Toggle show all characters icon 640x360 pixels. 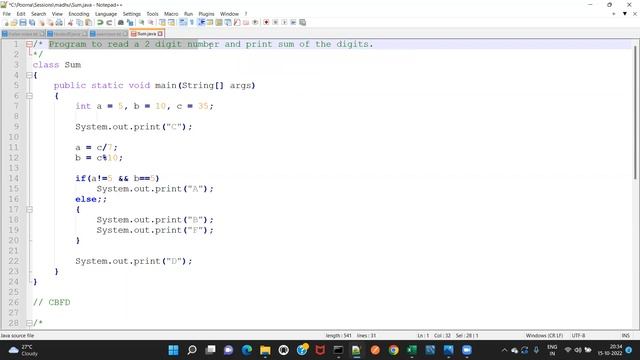tap(191, 22)
